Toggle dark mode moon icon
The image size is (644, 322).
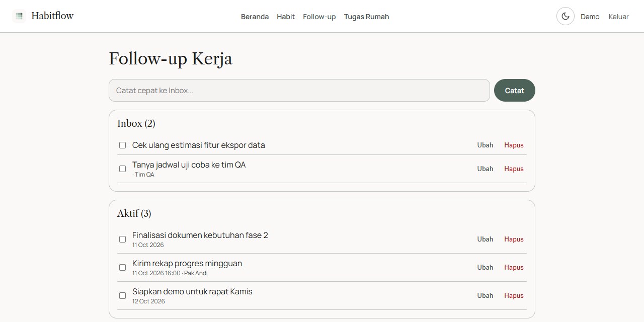pos(566,16)
